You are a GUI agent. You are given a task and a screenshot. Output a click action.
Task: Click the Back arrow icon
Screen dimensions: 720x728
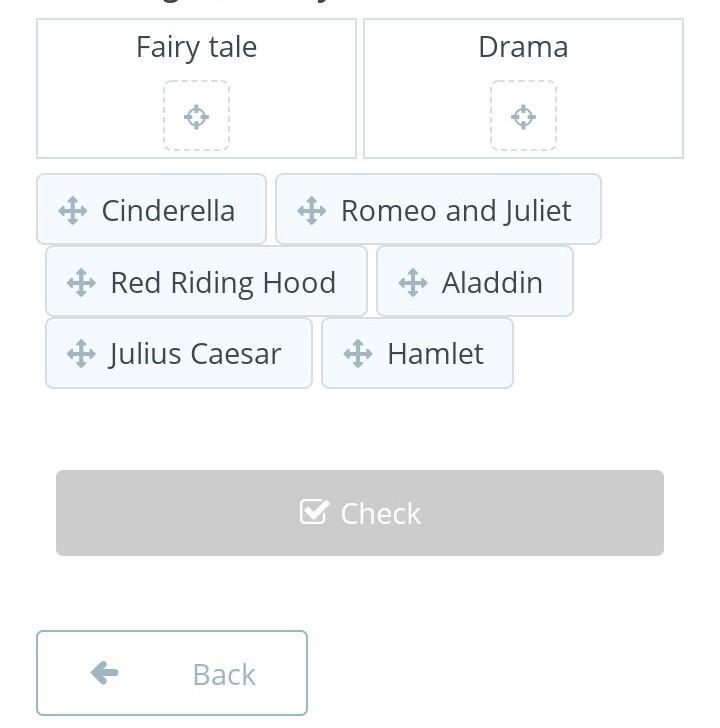104,673
